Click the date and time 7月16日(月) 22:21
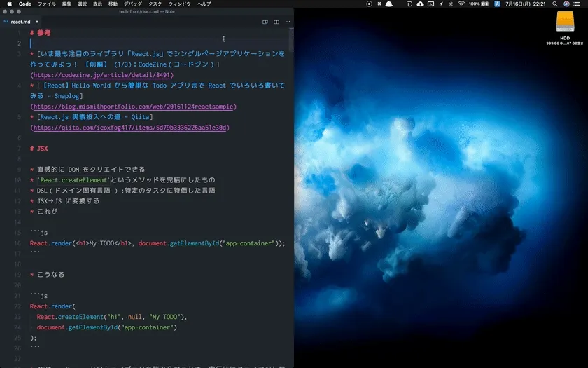Screen dimensions: 588x368 tap(526, 4)
